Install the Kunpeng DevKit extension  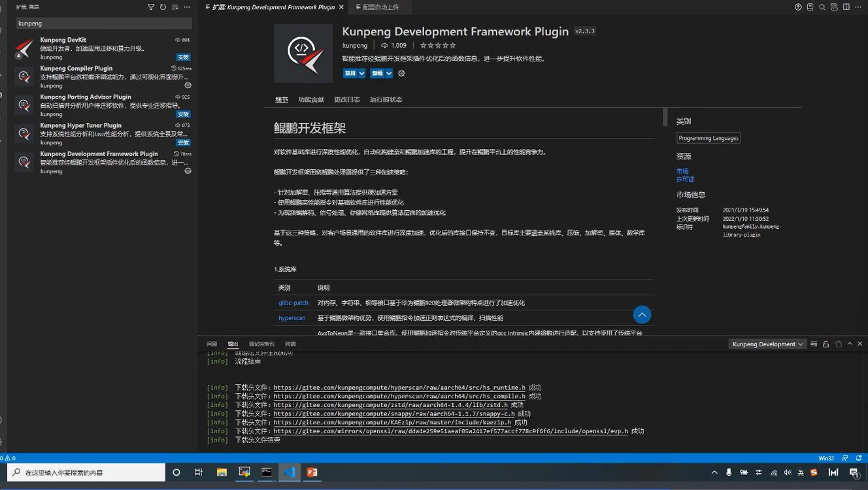coord(183,57)
